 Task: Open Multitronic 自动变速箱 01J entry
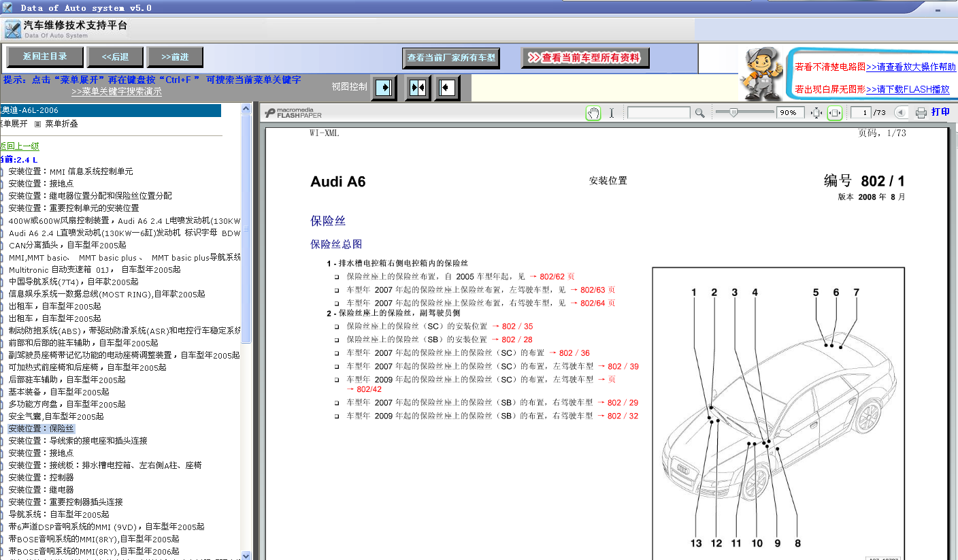[x=95, y=269]
